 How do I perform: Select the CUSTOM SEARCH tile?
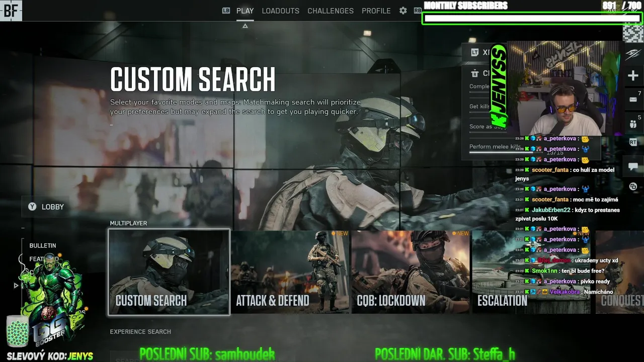click(x=169, y=272)
